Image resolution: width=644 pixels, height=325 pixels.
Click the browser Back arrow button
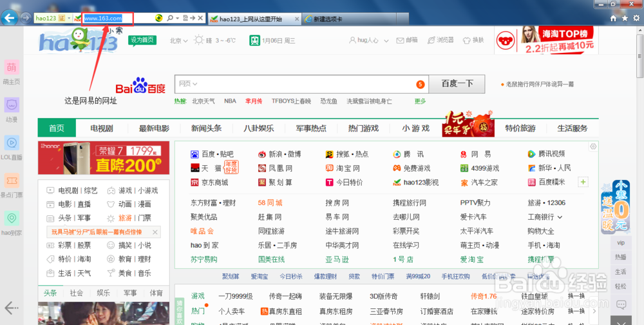click(x=9, y=18)
